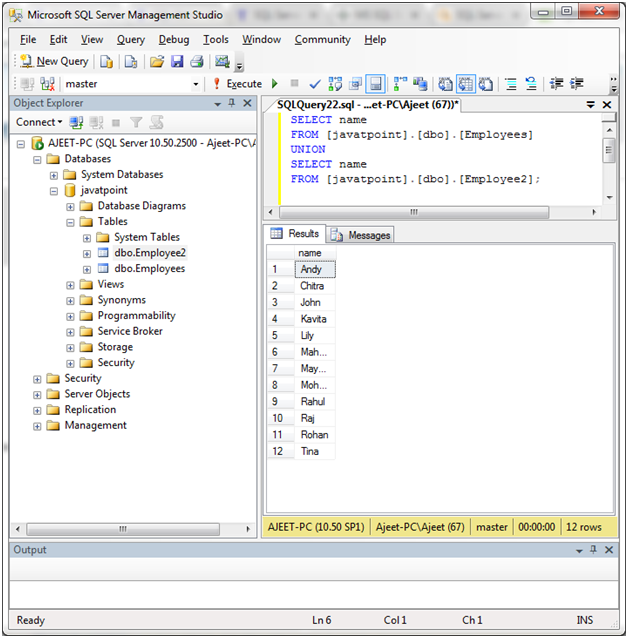Open the Debug menu

pos(174,39)
